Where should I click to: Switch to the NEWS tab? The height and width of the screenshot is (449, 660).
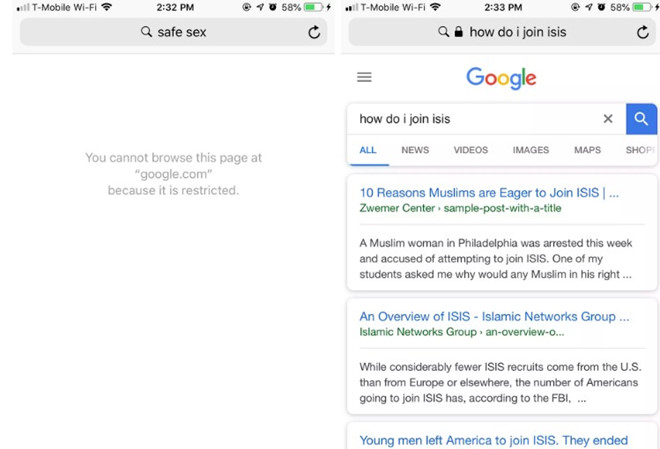(x=415, y=150)
